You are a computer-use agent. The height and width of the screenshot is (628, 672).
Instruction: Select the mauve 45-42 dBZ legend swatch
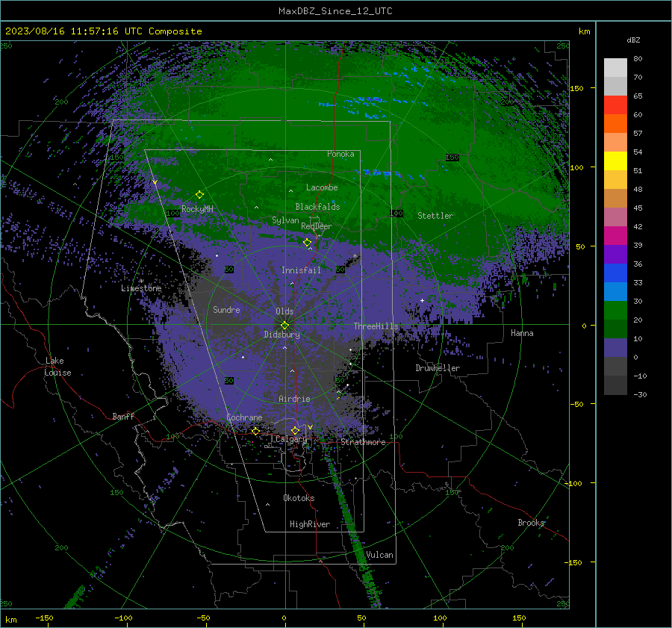615,217
